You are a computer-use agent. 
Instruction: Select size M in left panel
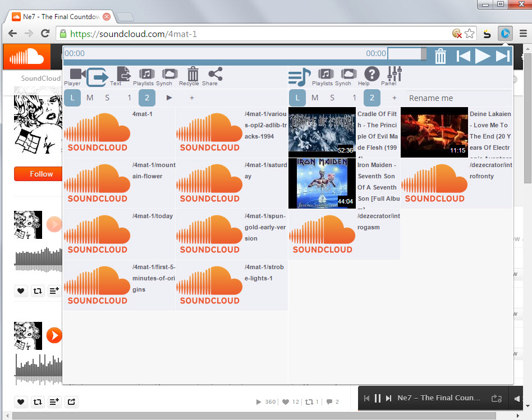90,98
